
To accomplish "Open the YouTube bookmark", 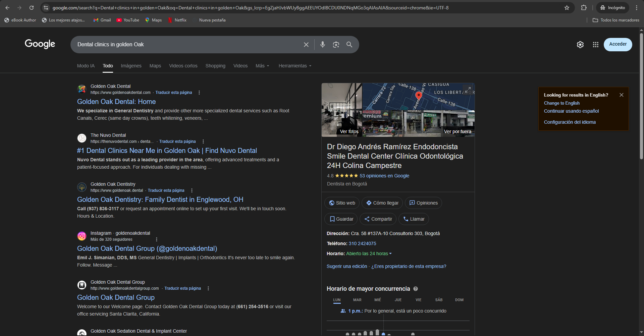I will [x=128, y=20].
